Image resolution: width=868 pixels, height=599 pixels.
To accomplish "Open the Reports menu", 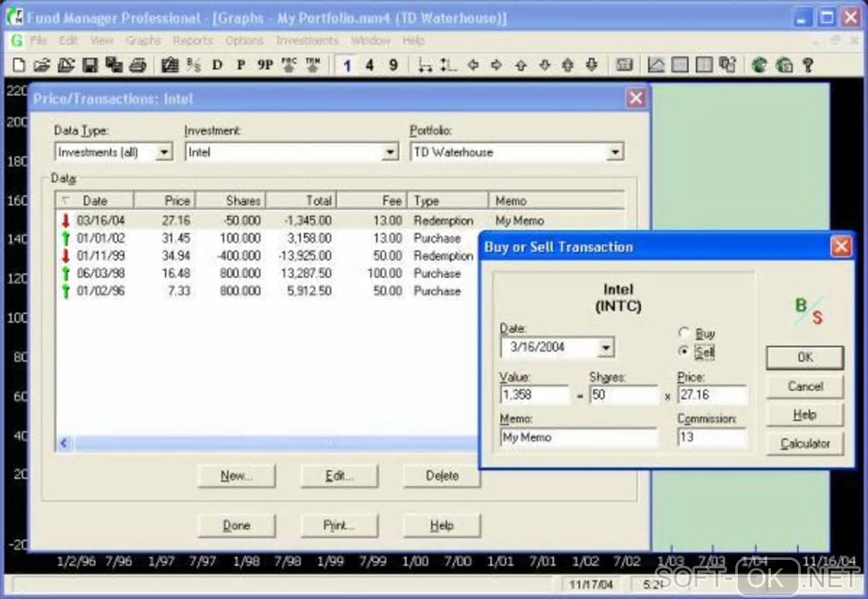I will [x=192, y=40].
